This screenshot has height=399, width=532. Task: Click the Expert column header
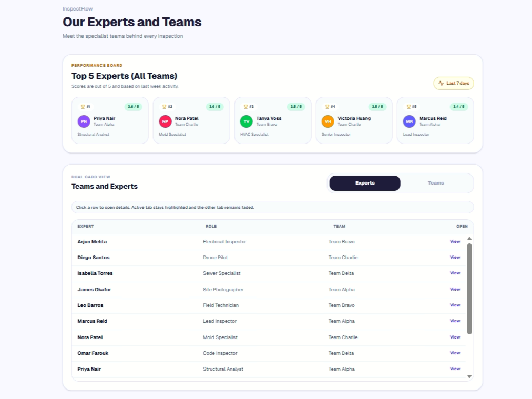86,226
